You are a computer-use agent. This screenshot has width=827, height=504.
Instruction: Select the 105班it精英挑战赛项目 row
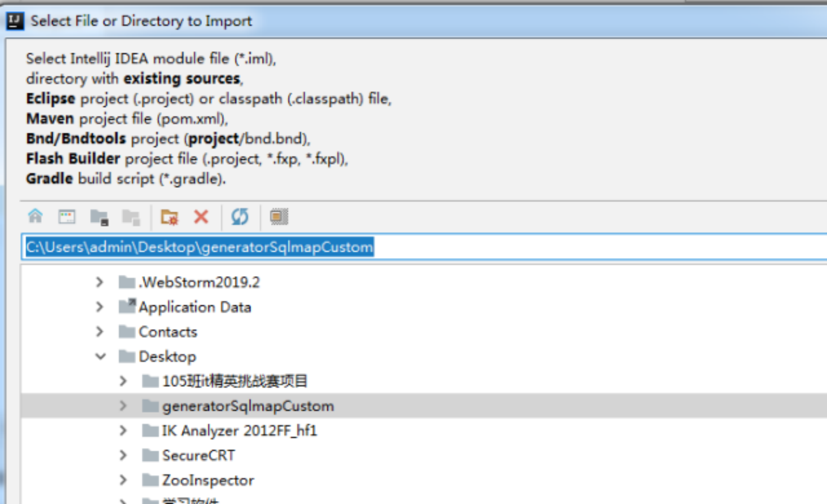pos(424,381)
